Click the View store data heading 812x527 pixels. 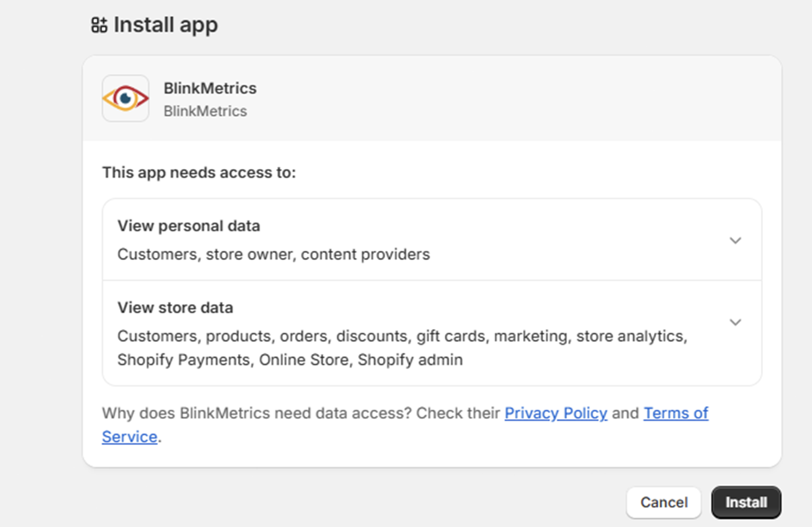pyautogui.click(x=176, y=308)
